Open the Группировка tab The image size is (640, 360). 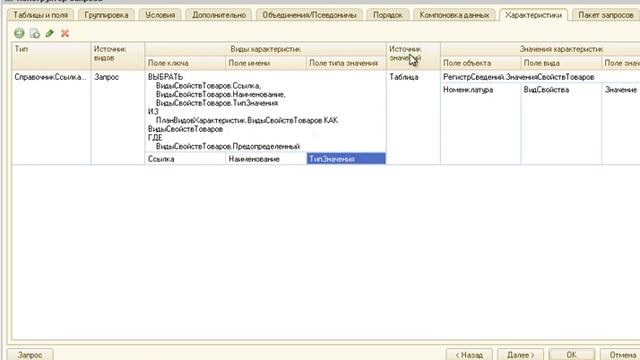tap(106, 15)
